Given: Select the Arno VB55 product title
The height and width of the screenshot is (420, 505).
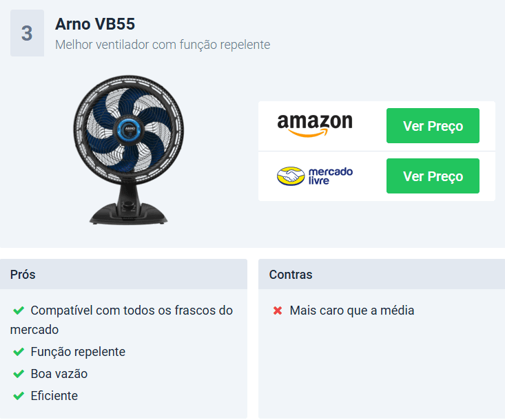Looking at the screenshot, I should coord(95,24).
